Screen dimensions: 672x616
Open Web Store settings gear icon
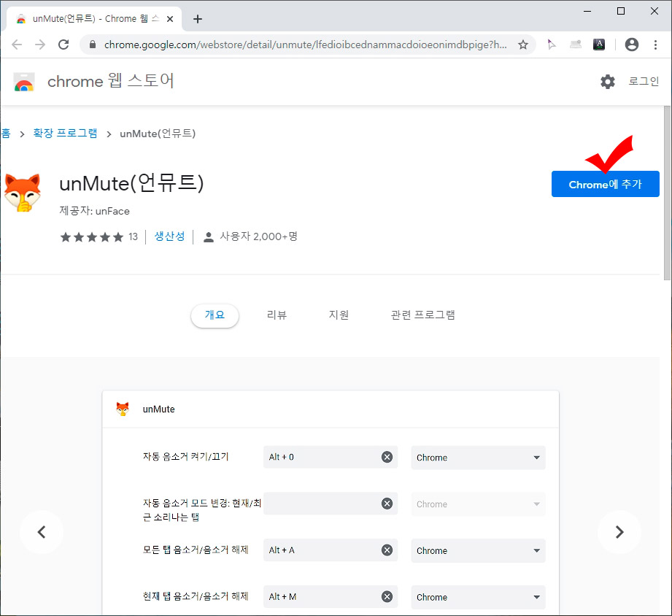(x=607, y=82)
